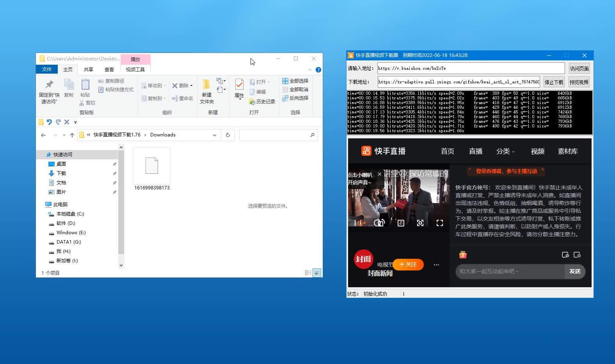
Task: Click the New folder (新建文件夹) icon
Action: click(x=206, y=84)
